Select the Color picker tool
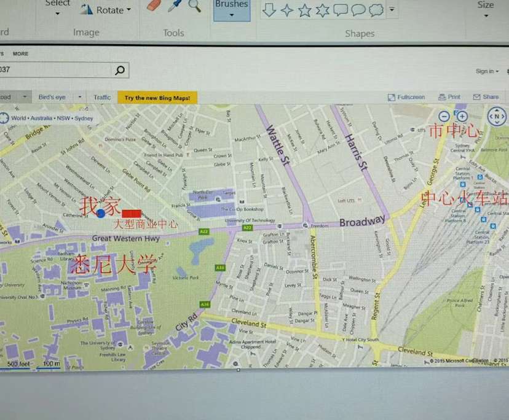Viewport: 509px width, 420px height. click(175, 6)
